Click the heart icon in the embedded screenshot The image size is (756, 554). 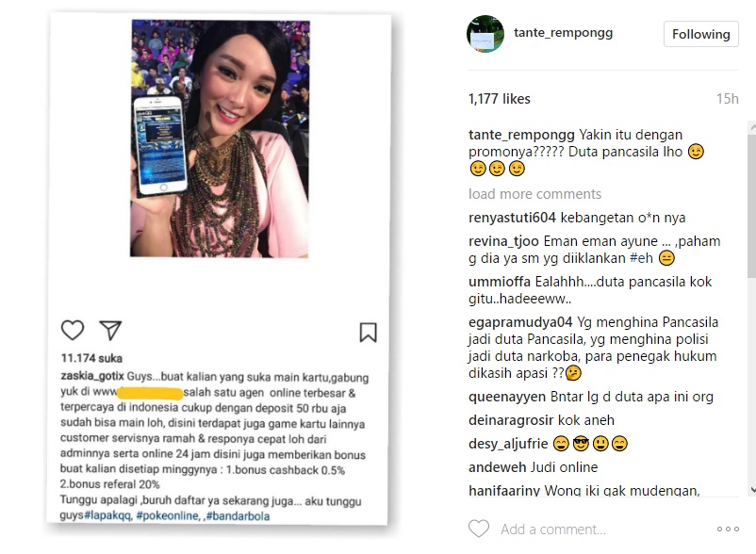click(x=73, y=330)
